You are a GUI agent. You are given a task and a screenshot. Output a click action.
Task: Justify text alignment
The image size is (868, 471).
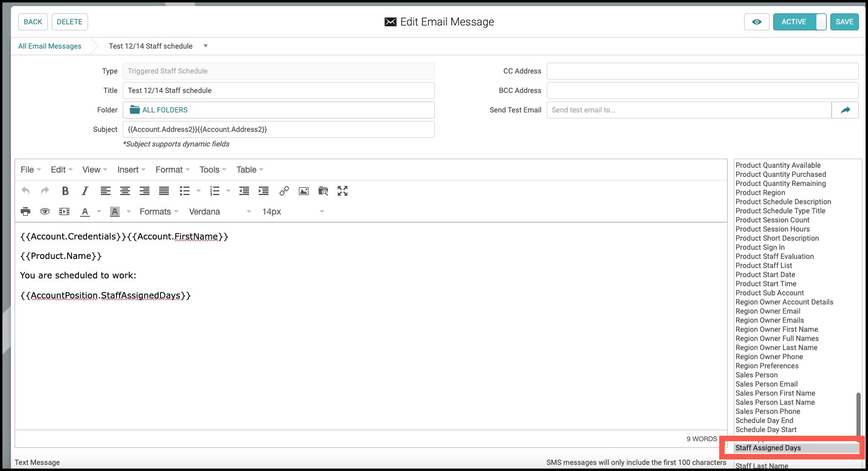click(x=164, y=191)
